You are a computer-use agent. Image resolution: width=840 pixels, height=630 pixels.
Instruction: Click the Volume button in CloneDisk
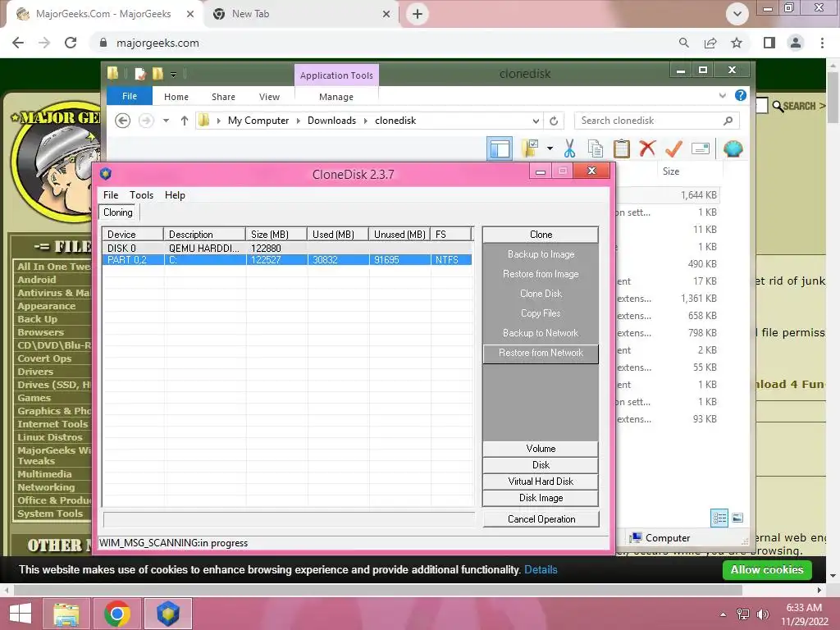tap(541, 449)
